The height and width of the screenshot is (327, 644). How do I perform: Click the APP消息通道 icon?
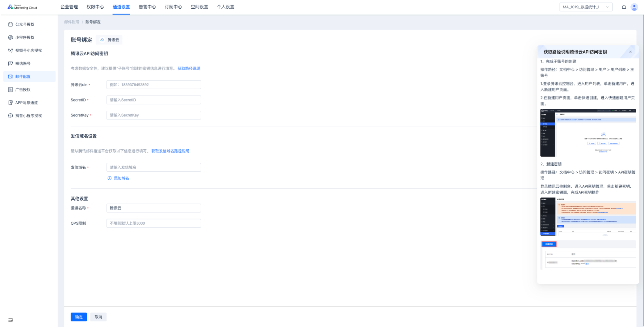click(10, 103)
